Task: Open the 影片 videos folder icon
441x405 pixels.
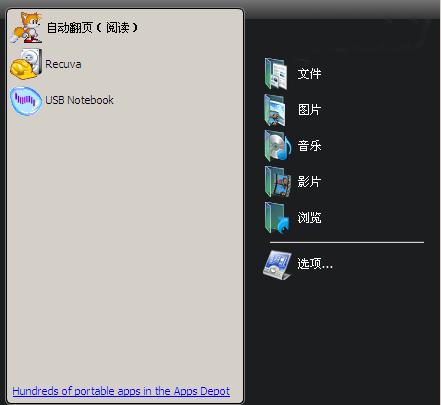Action: (277, 182)
